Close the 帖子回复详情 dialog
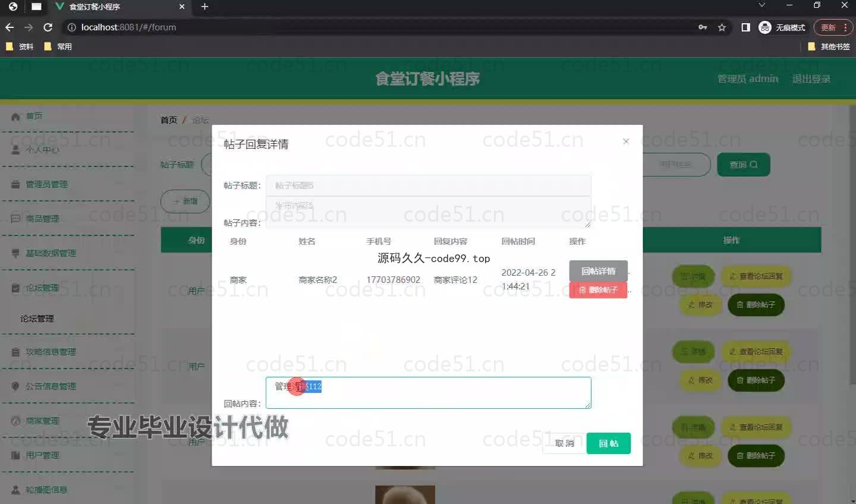Viewport: 856px width, 504px height. (x=625, y=141)
